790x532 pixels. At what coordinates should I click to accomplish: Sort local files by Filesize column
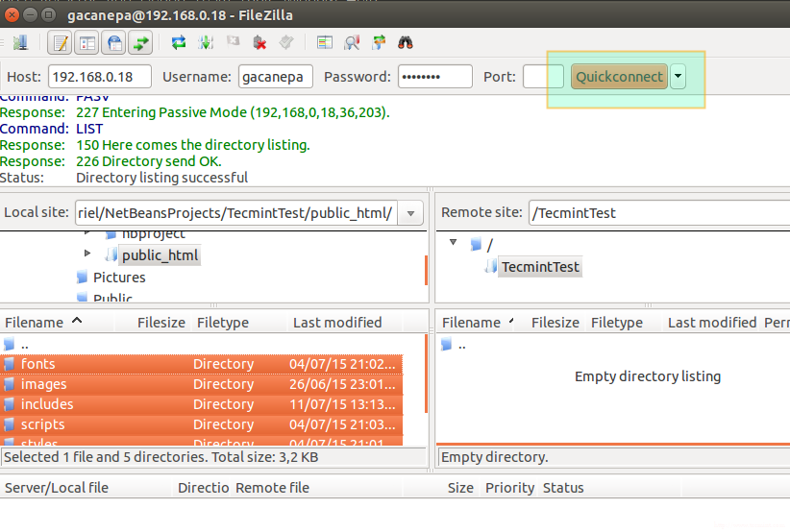click(x=160, y=323)
